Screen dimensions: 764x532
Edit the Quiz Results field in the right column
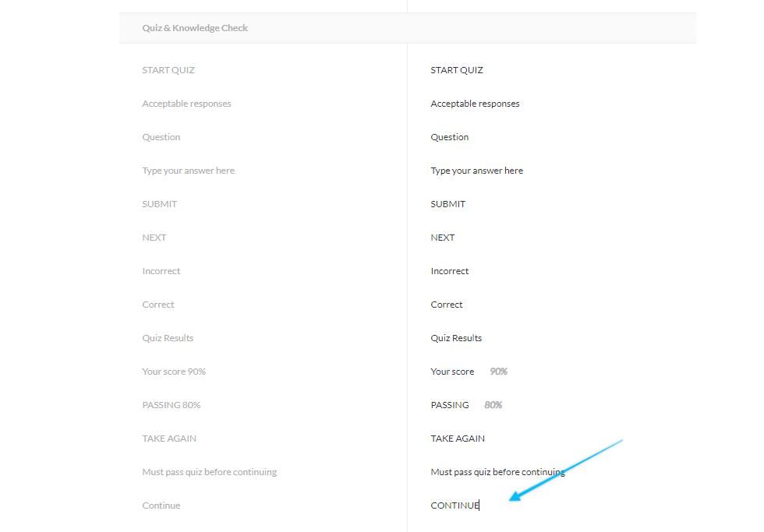456,338
